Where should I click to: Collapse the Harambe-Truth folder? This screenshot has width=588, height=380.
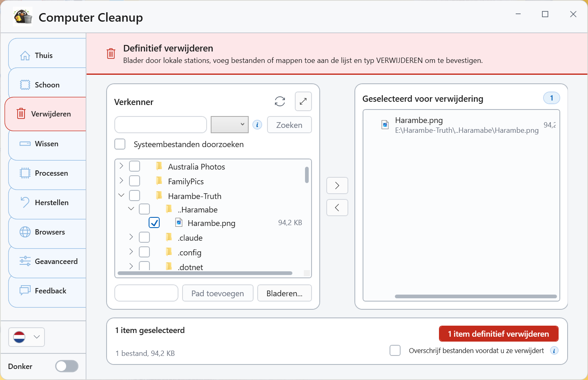coord(121,195)
